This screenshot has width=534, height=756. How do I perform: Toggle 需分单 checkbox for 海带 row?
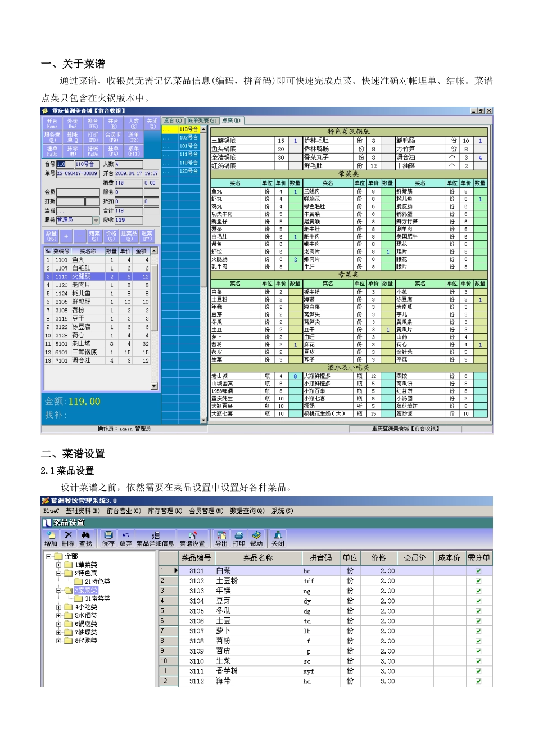point(478,681)
